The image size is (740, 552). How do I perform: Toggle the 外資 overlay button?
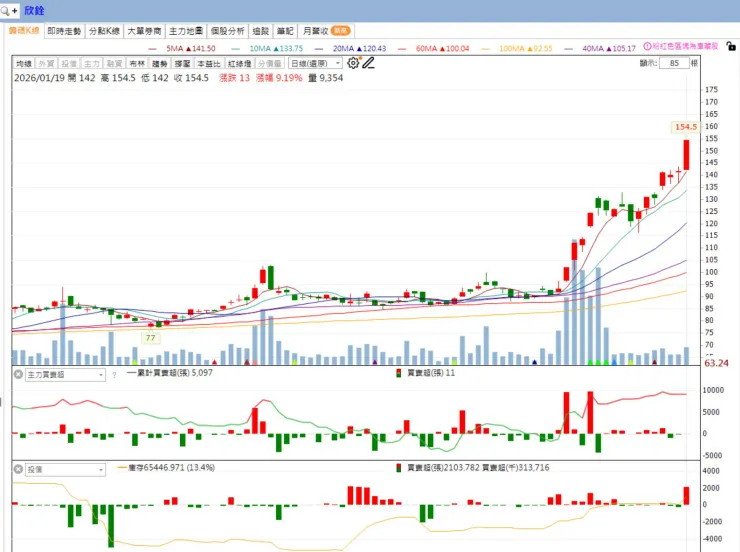pyautogui.click(x=46, y=63)
